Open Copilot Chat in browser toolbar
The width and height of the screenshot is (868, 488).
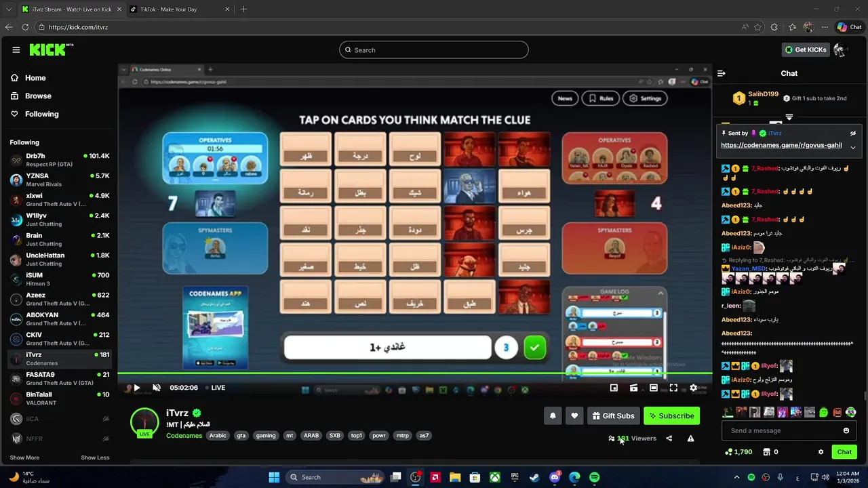(x=849, y=27)
